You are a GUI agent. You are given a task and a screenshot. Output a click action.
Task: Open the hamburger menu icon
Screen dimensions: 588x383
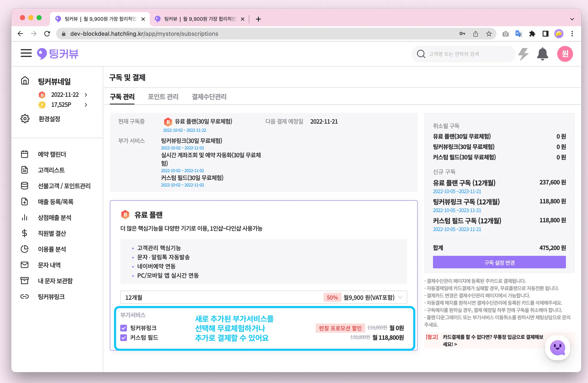26,53
